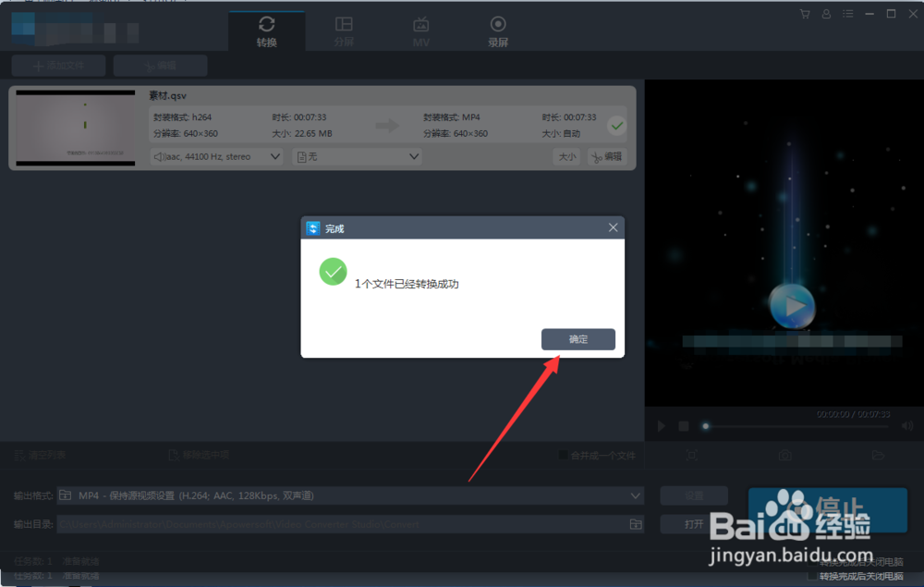Viewport: 924px width, 587px height.
Task: Click the 添加文件 add-file button
Action: click(59, 66)
